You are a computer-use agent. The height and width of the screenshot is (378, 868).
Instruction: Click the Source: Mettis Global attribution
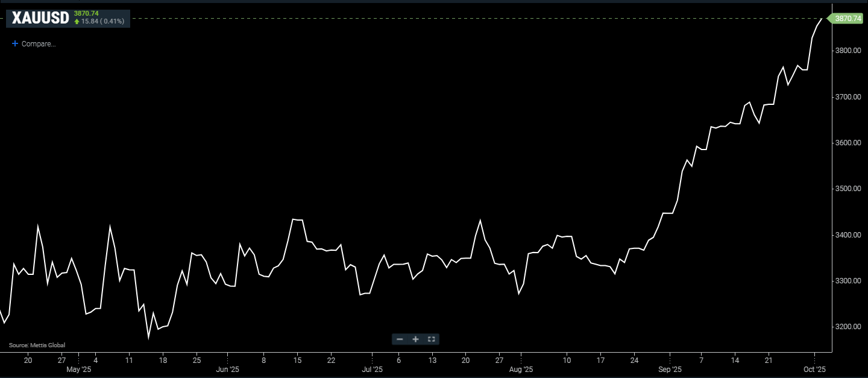coord(37,345)
